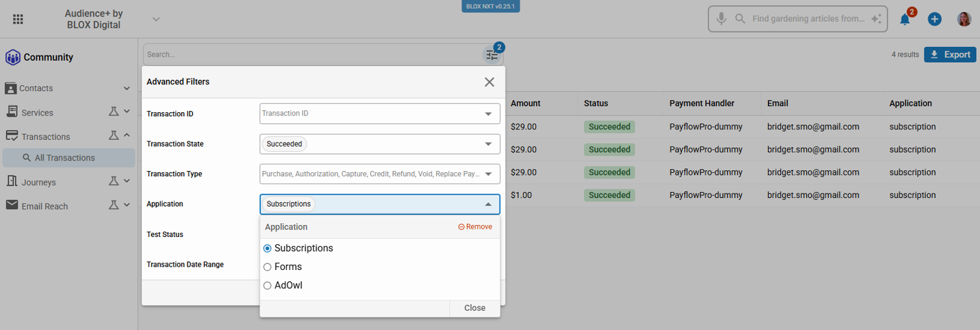Open the user profile avatar
The width and height of the screenshot is (980, 330).
(964, 19)
